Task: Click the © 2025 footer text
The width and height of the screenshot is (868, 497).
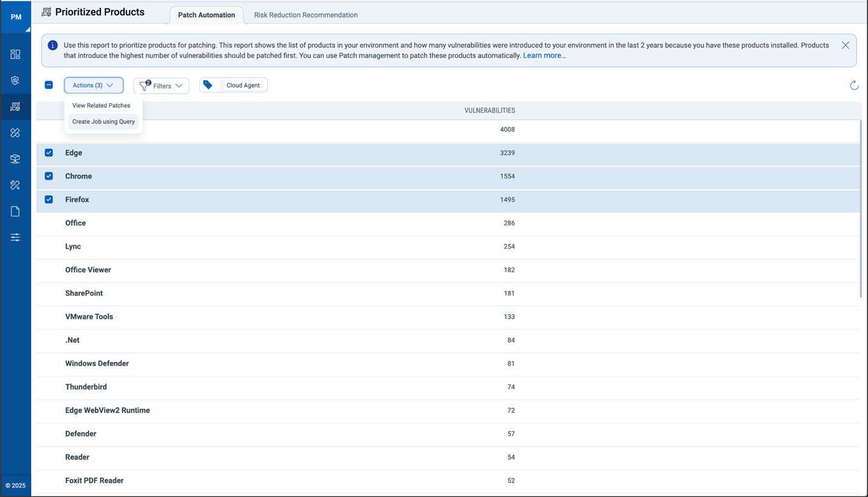Action: click(16, 485)
